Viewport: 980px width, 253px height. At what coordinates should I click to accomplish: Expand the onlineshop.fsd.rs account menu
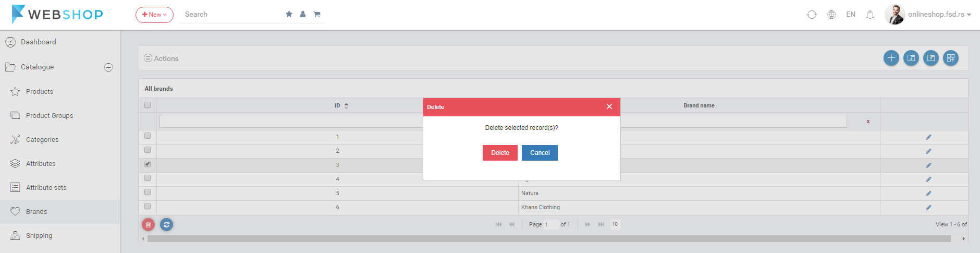coord(939,14)
